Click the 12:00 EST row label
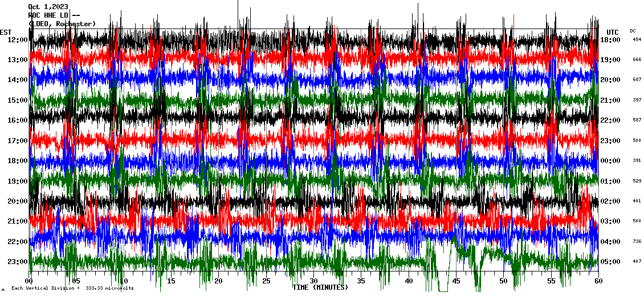This screenshot has height=296, width=644. click(x=18, y=40)
